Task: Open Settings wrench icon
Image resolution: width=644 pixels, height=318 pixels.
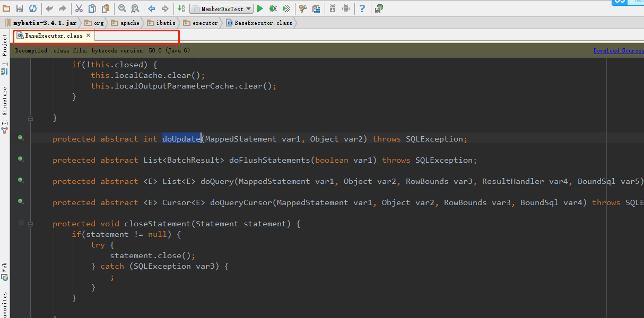Action: pos(303,8)
